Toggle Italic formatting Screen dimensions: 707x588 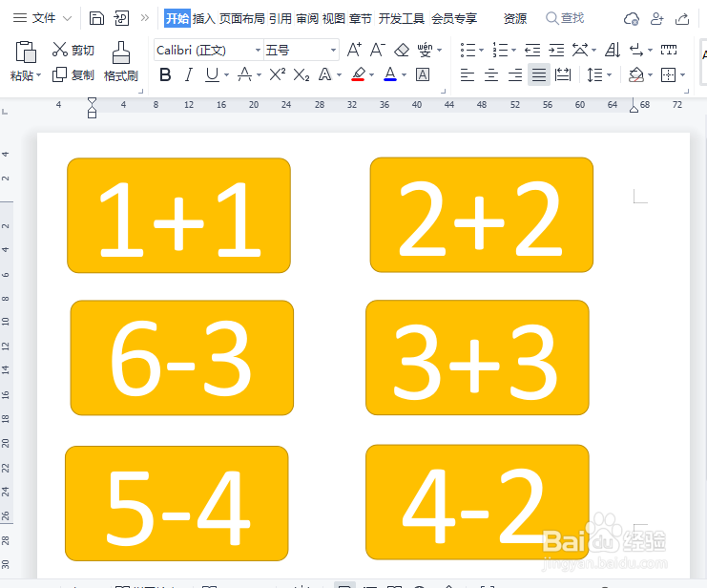pyautogui.click(x=189, y=74)
